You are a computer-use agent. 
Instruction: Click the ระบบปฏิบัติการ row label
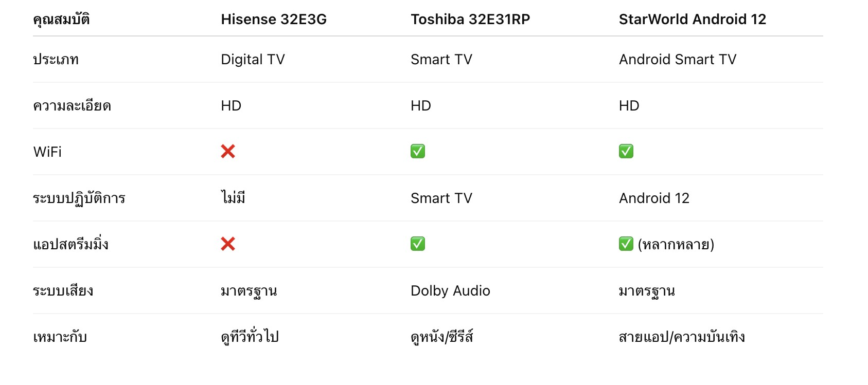(79, 198)
